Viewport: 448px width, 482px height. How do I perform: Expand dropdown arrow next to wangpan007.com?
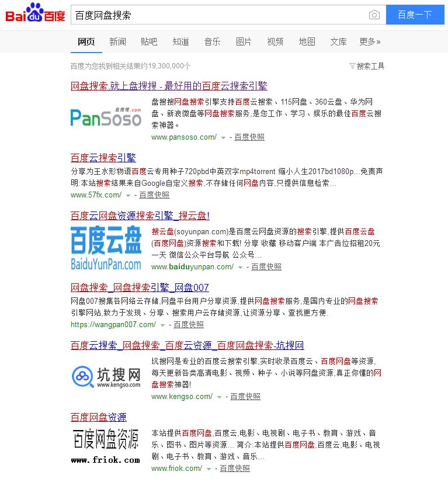(x=162, y=325)
